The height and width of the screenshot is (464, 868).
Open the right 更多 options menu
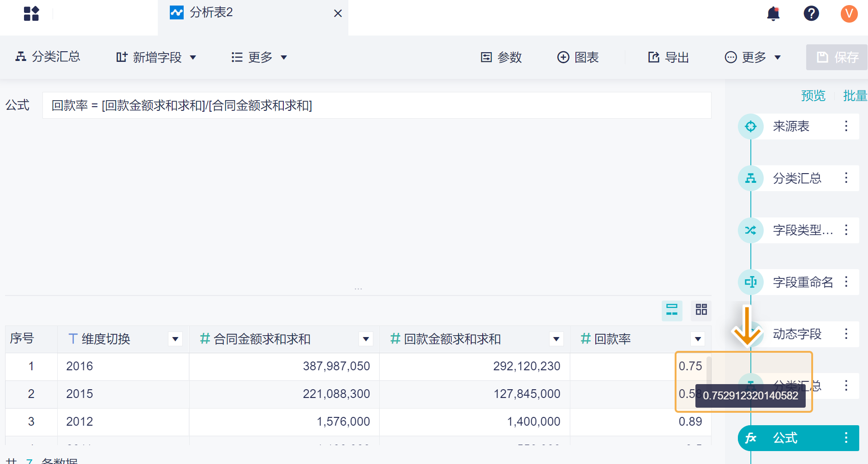pyautogui.click(x=753, y=57)
